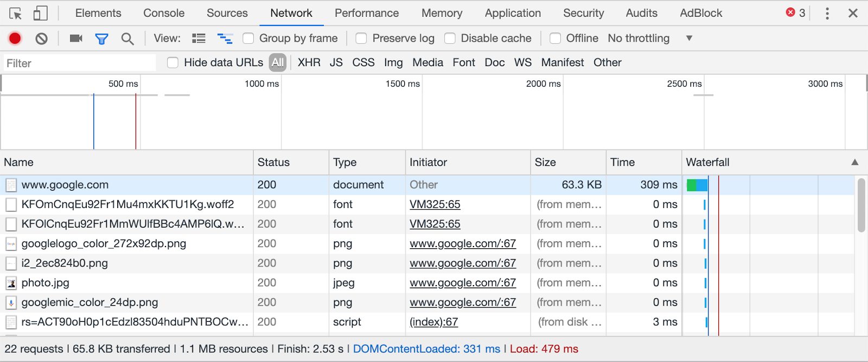Image resolution: width=868 pixels, height=362 pixels.
Task: Click the i2_2ec824b0.png file icon
Action: pos(11,263)
